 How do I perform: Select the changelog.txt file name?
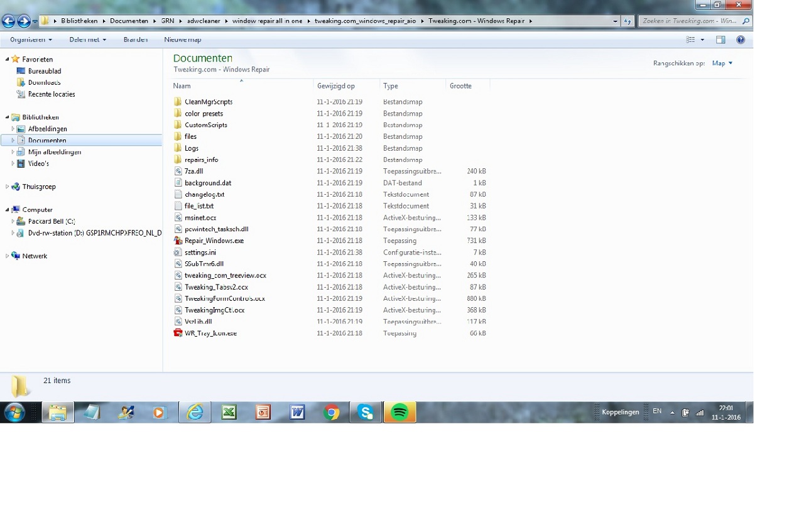(x=205, y=195)
